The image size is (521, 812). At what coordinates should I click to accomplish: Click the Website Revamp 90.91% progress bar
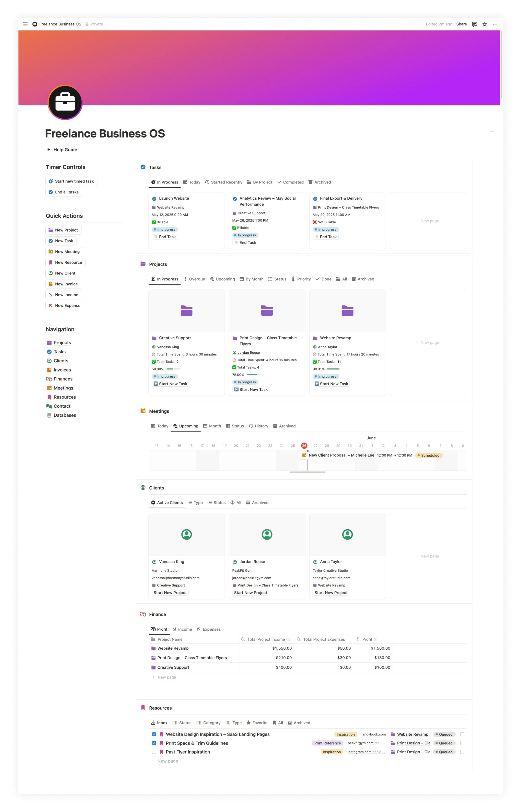click(x=333, y=369)
